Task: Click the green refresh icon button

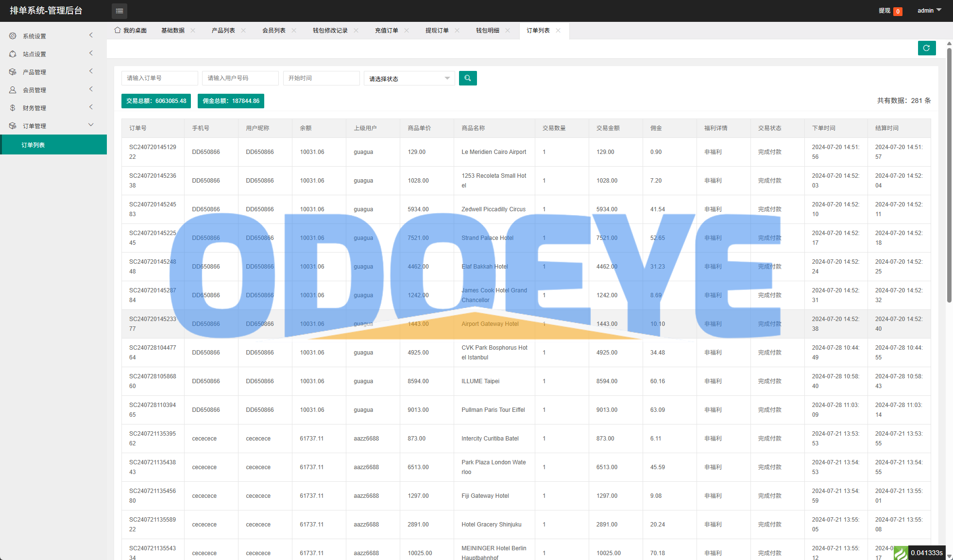Action: click(926, 48)
